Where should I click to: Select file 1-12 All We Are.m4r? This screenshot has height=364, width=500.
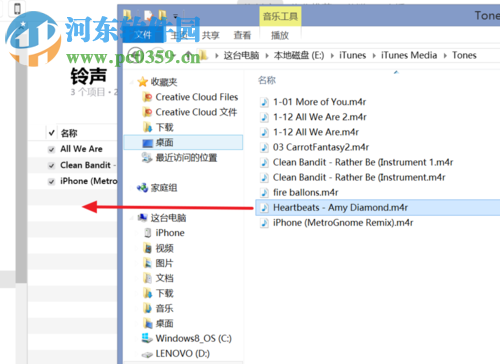pos(316,132)
